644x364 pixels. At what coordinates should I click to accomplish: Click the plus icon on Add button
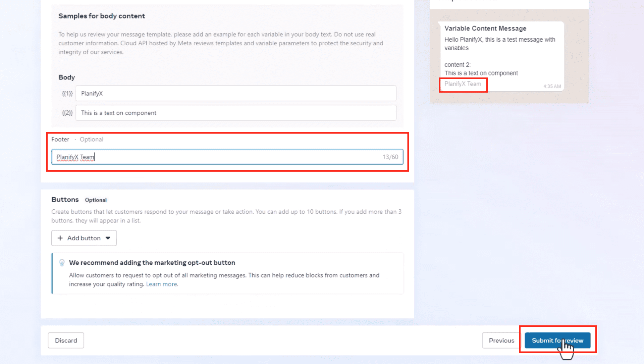click(x=60, y=238)
